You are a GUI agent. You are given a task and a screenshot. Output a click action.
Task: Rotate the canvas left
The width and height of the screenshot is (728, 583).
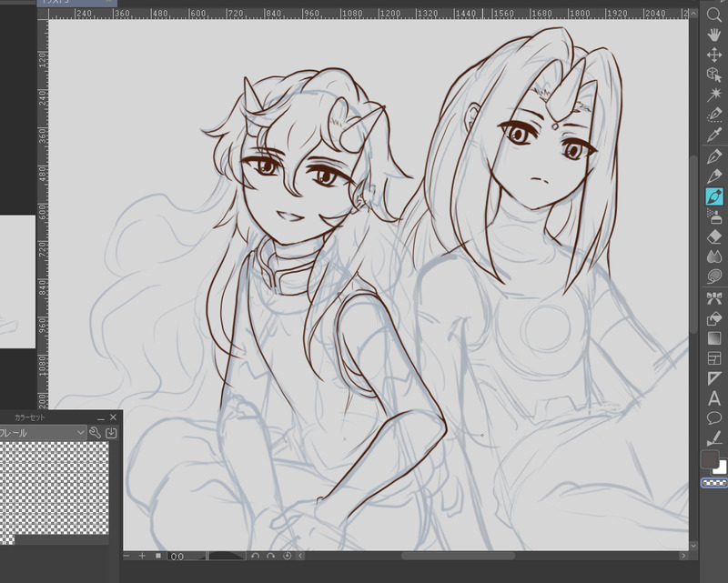point(255,556)
